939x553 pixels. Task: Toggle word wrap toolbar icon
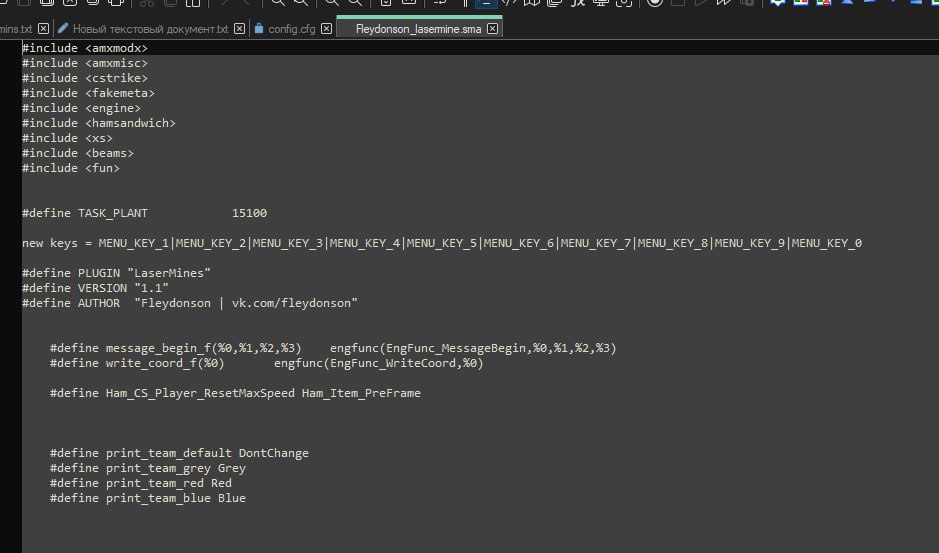tap(440, 2)
